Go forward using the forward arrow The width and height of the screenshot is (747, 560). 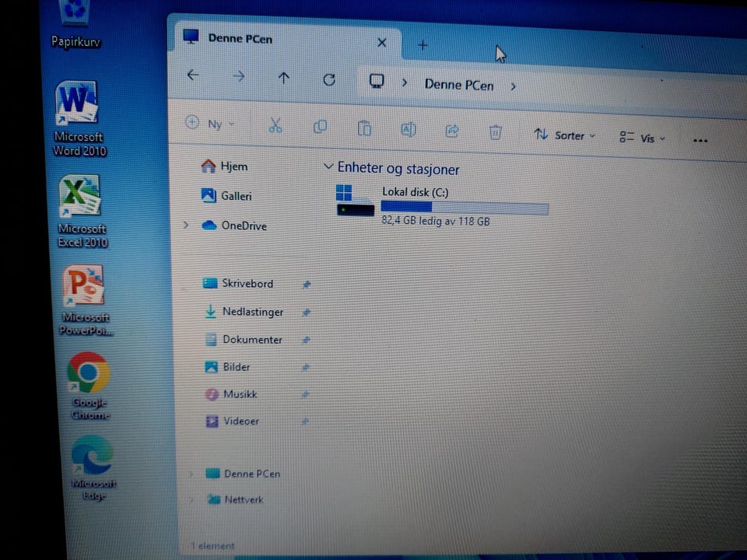click(x=239, y=76)
